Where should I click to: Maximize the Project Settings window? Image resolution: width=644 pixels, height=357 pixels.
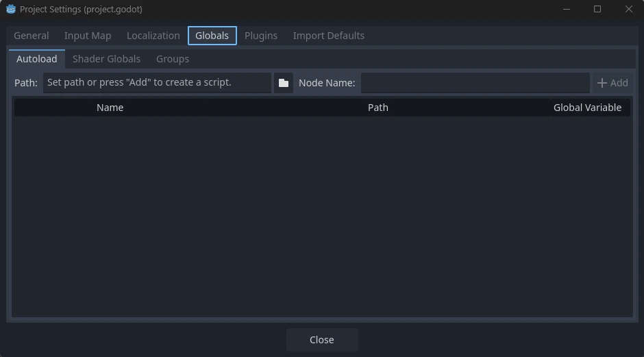coord(597,10)
